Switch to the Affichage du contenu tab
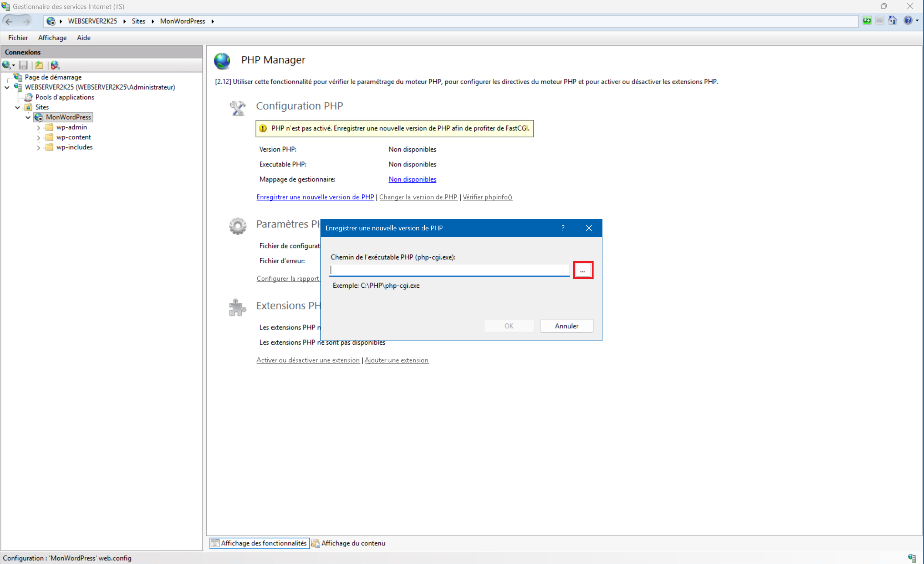This screenshot has height=564, width=924. [349, 543]
